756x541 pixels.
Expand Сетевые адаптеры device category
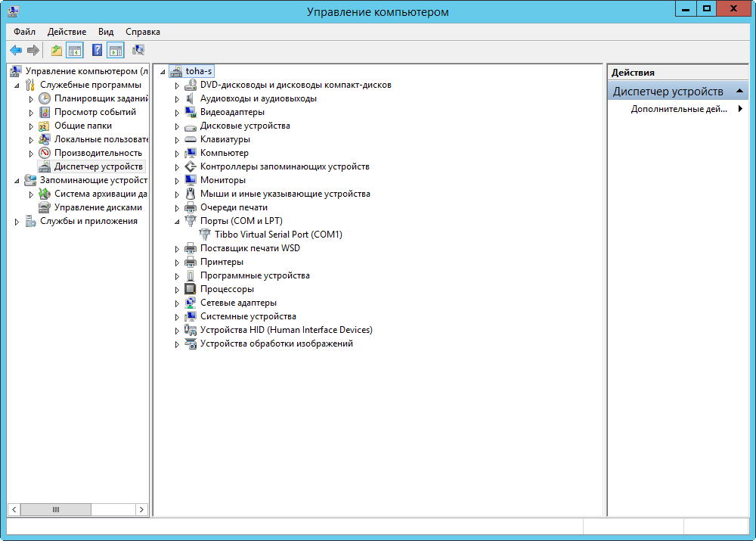178,303
